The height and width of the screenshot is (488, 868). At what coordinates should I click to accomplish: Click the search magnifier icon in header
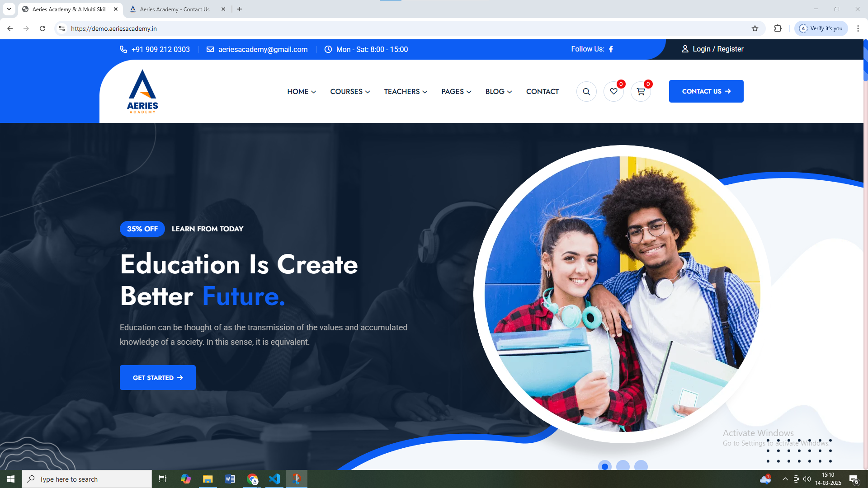[x=586, y=91]
